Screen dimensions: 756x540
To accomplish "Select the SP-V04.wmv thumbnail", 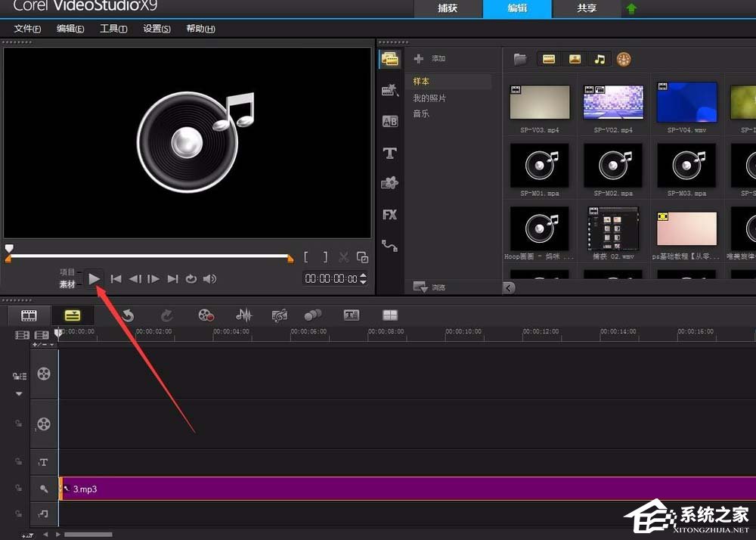I will pos(687,101).
